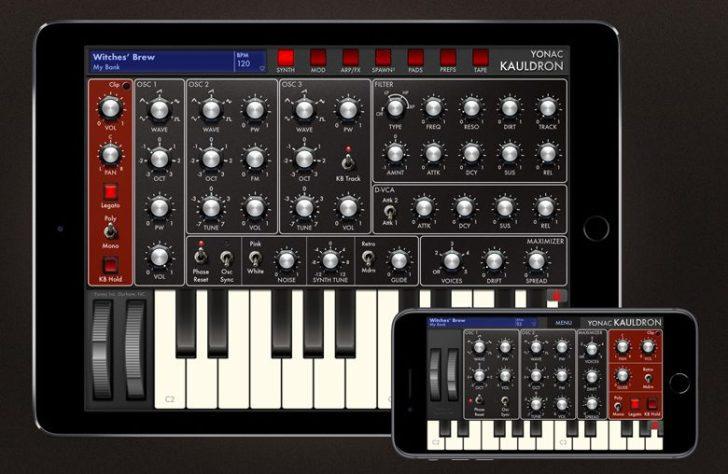Click the OSC 2 TUNE knob on iPad
This screenshot has width=728, height=474.
[x=211, y=208]
